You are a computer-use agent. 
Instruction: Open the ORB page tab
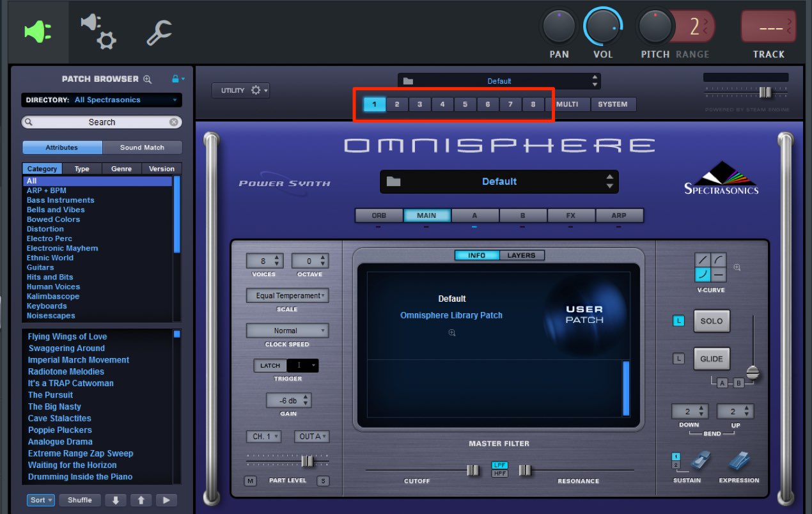point(379,215)
